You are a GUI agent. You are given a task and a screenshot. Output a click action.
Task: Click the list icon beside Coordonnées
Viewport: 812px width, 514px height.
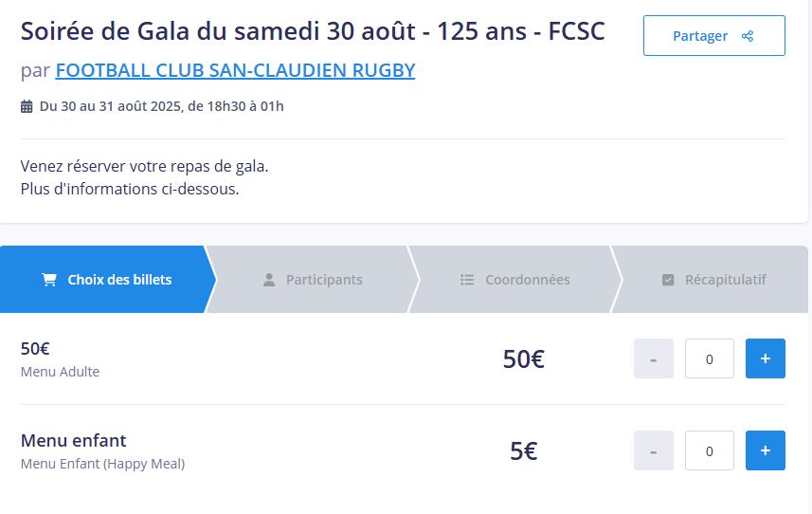click(467, 280)
